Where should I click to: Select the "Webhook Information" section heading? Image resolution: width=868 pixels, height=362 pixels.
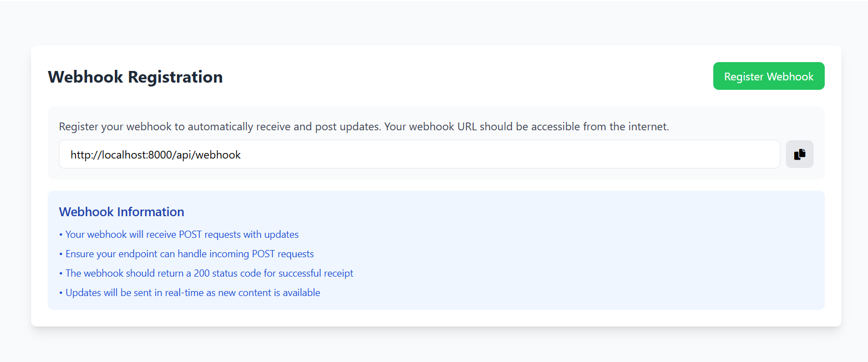click(121, 212)
